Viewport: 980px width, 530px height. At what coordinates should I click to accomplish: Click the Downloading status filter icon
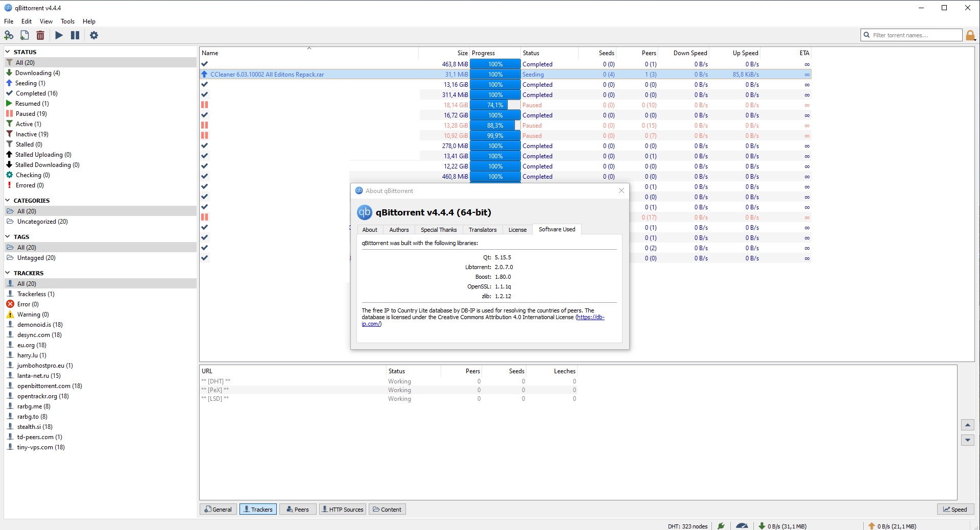[x=9, y=73]
